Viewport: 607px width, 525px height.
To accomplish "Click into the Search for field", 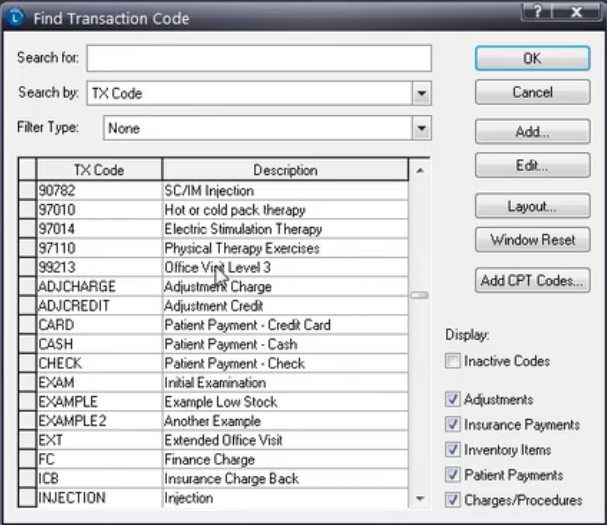I will 259,58.
